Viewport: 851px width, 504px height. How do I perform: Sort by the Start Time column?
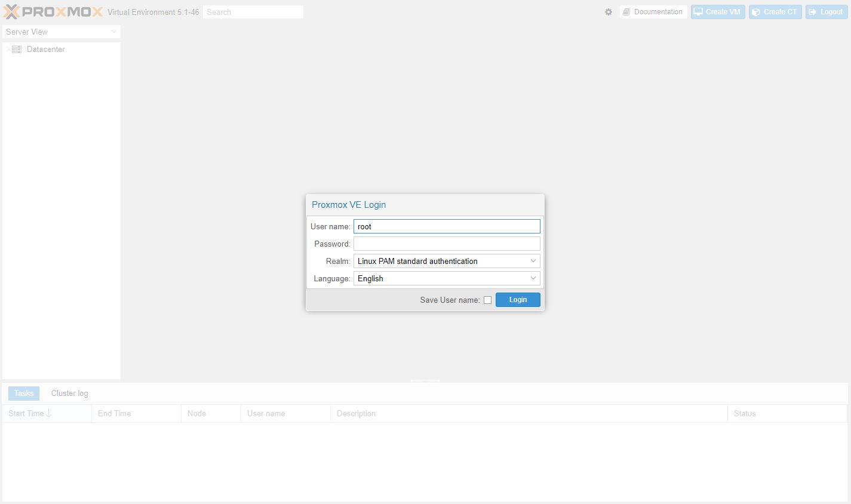coord(47,413)
